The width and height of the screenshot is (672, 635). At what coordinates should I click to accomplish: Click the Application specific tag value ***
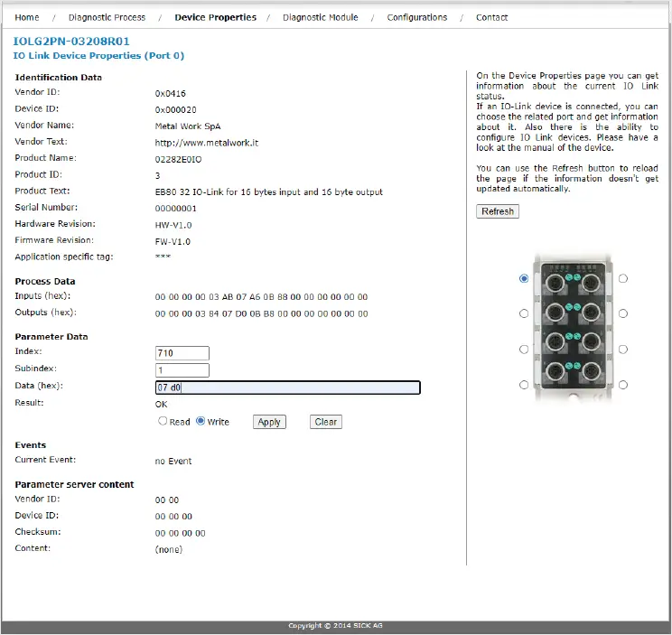coord(163,257)
